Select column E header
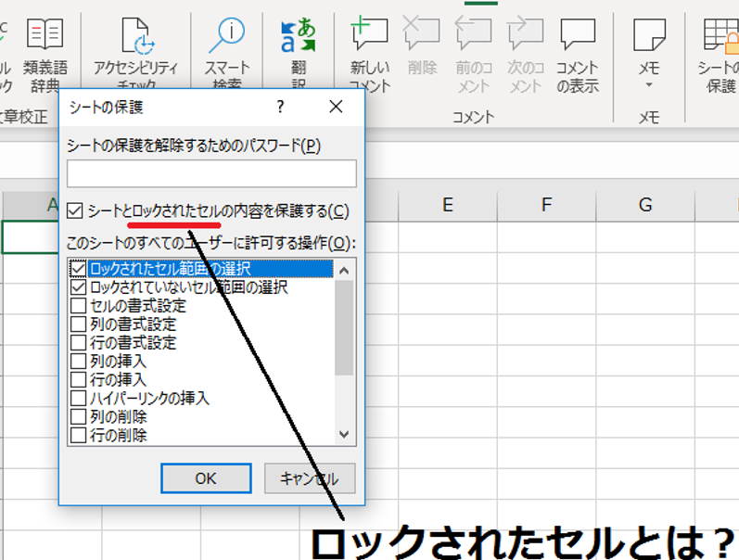 pyautogui.click(x=448, y=205)
